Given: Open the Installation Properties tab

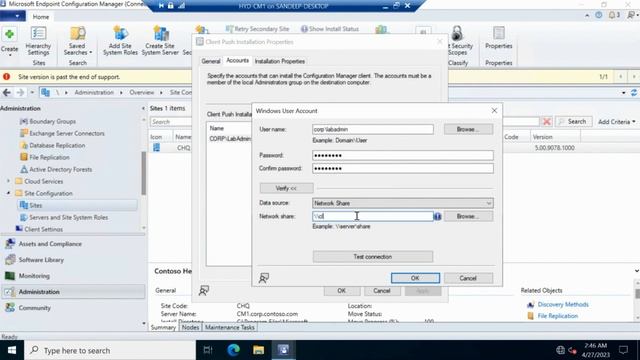Looking at the screenshot, I should [x=280, y=61].
